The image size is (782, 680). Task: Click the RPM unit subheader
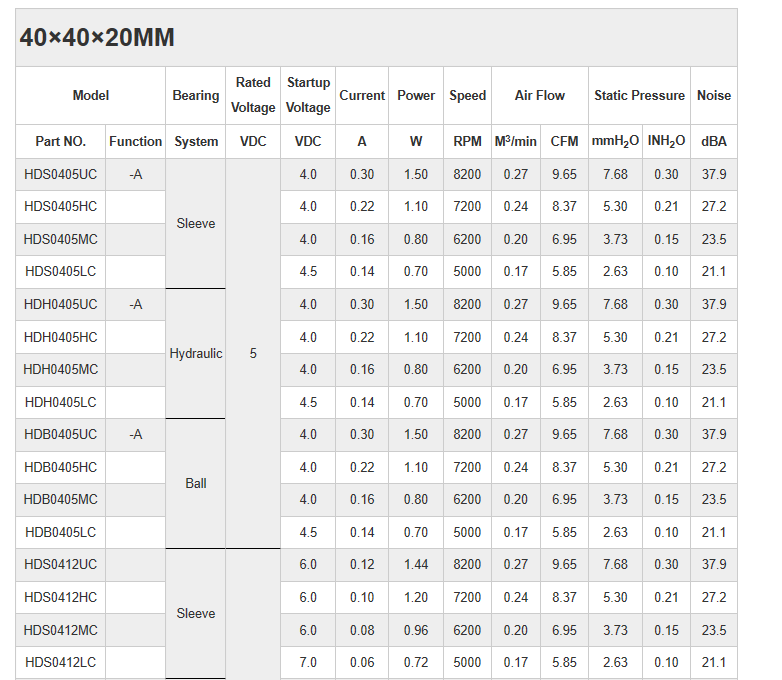467,142
